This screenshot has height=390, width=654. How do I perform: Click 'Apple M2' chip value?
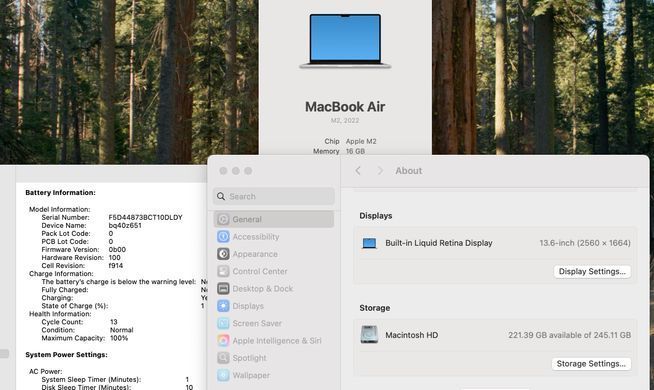[x=361, y=141]
